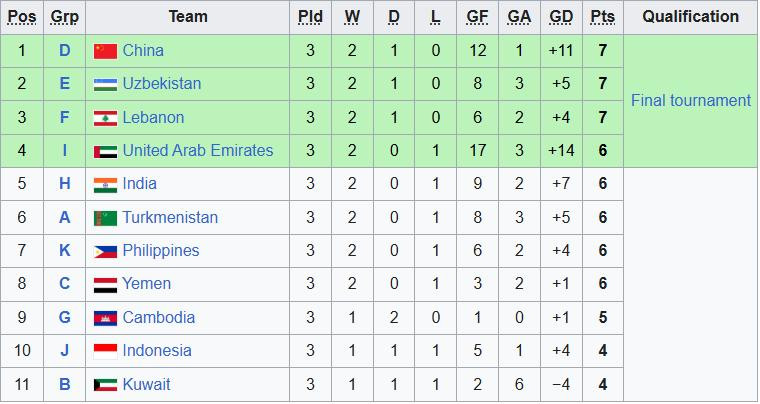Click the Pos column header
Screen dimensions: 760x404
pos(23,17)
